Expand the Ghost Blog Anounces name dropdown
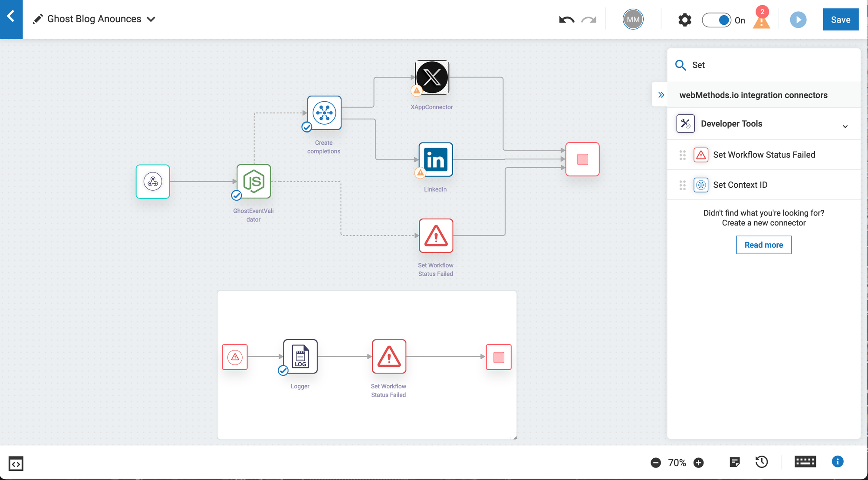Viewport: 868px width, 480px height. point(151,19)
